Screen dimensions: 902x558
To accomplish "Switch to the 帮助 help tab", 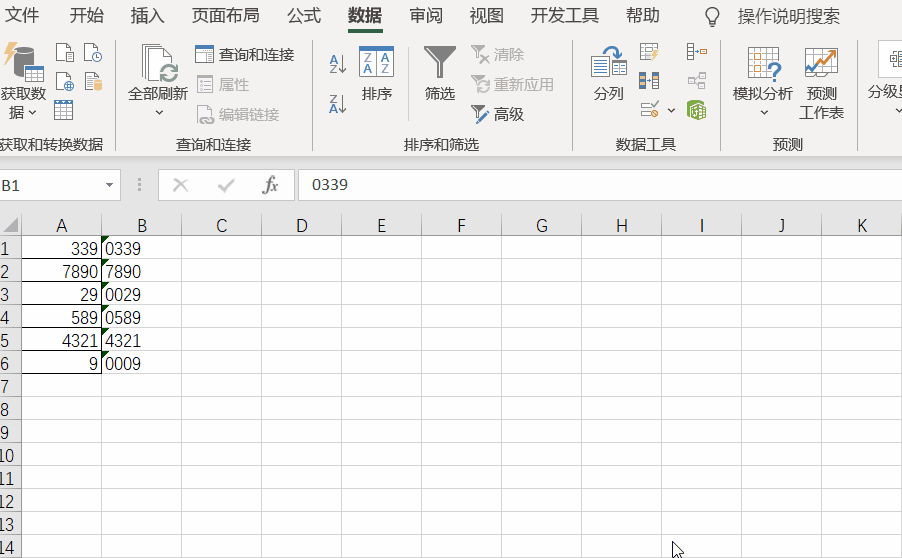I will tap(643, 16).
